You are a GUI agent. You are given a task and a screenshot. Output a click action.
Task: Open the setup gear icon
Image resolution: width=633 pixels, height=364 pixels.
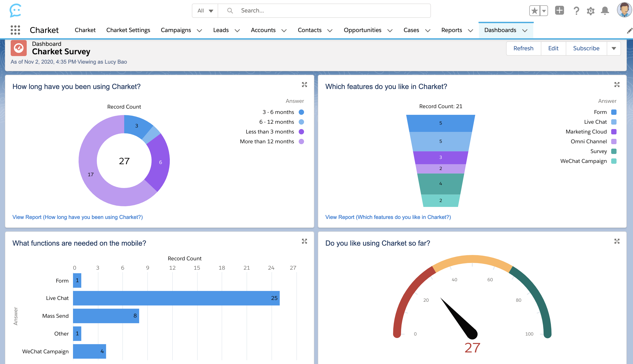[x=590, y=11]
